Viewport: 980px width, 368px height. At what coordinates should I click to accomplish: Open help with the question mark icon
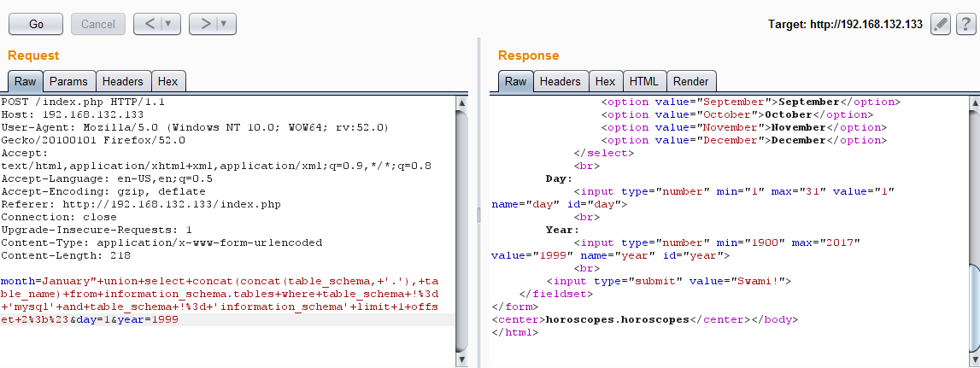[x=965, y=25]
